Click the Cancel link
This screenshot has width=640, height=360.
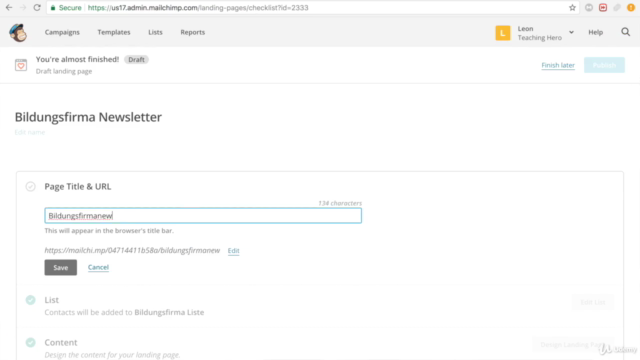98,267
